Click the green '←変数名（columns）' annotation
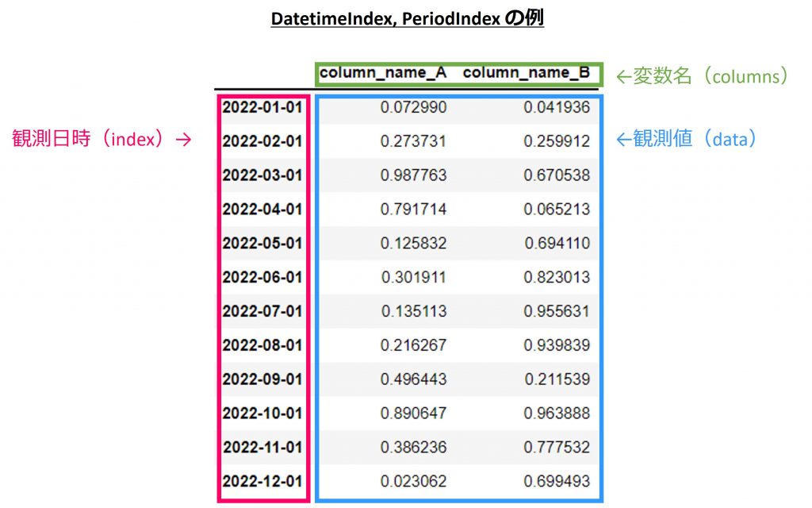The width and height of the screenshot is (812, 508). 703,75
